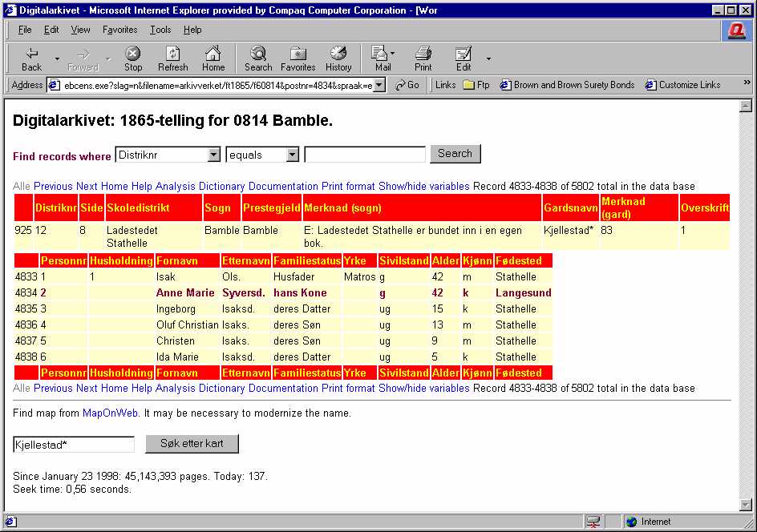Open the Mail button dropdown arrow
This screenshot has height=532, width=757.
(x=392, y=53)
